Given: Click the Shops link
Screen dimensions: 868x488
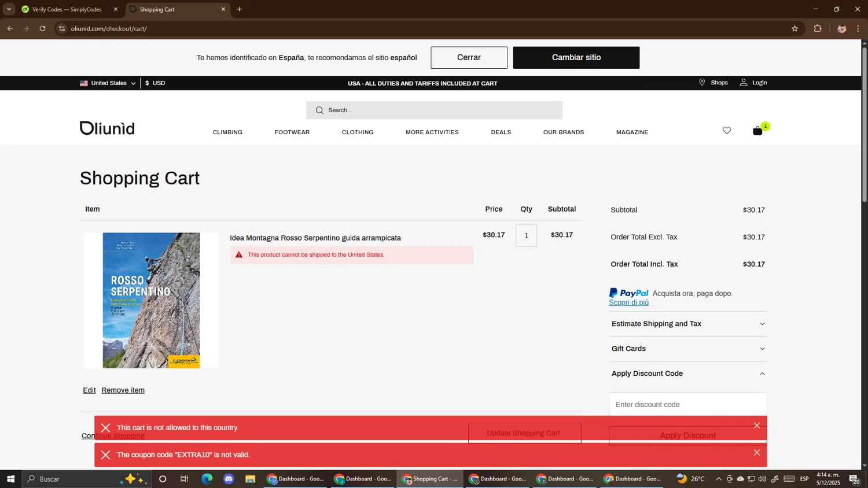Looking at the screenshot, I should pyautogui.click(x=719, y=83).
